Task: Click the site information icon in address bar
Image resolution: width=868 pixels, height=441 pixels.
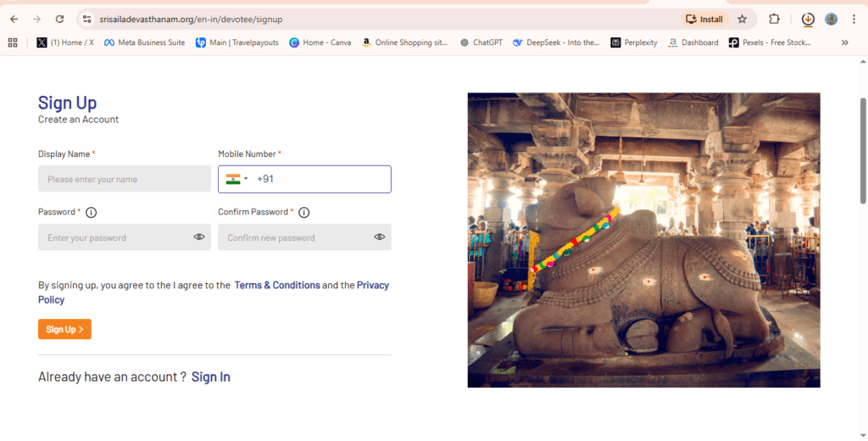Action: pos(86,19)
